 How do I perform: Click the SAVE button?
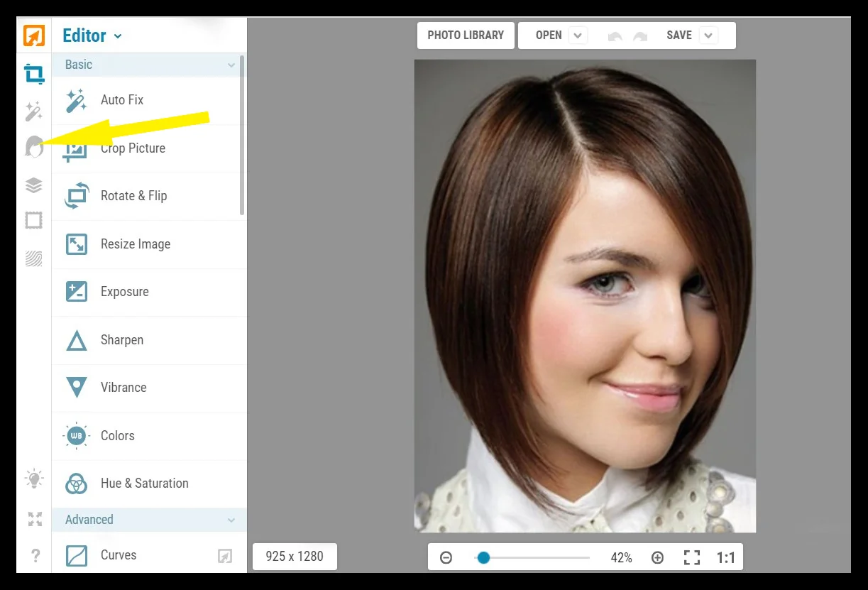tap(679, 35)
